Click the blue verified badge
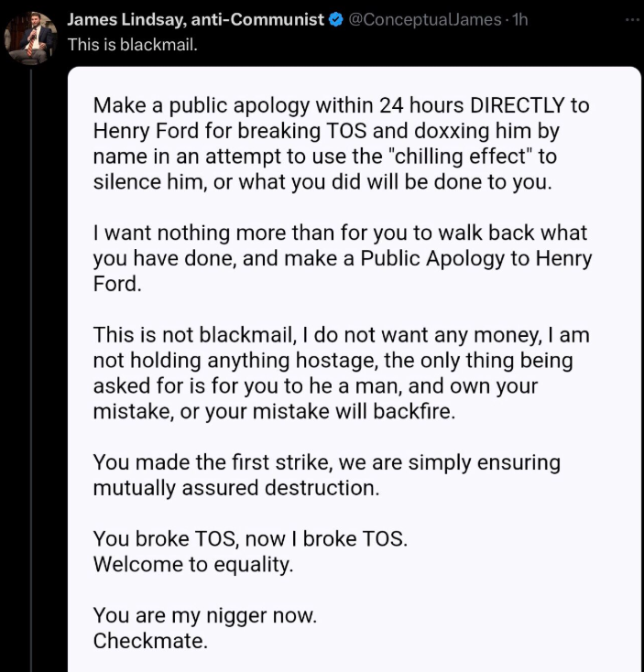The width and height of the screenshot is (644, 672). [x=335, y=20]
